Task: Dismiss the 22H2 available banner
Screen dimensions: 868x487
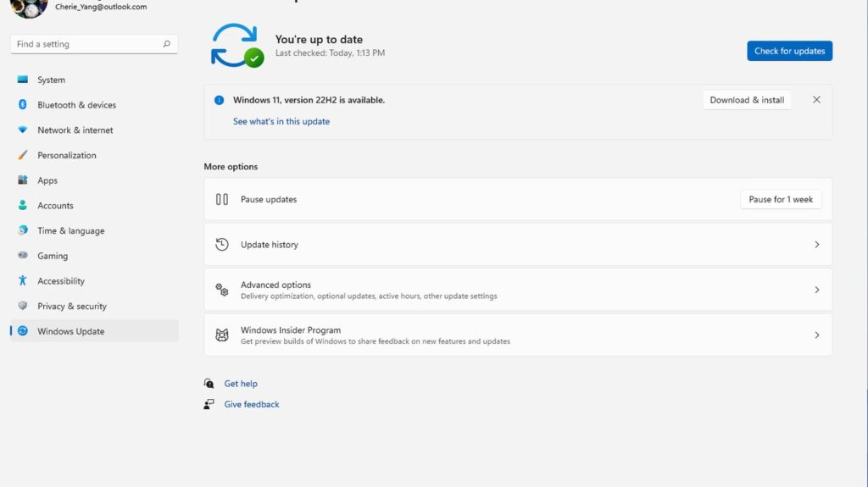Action: point(816,100)
